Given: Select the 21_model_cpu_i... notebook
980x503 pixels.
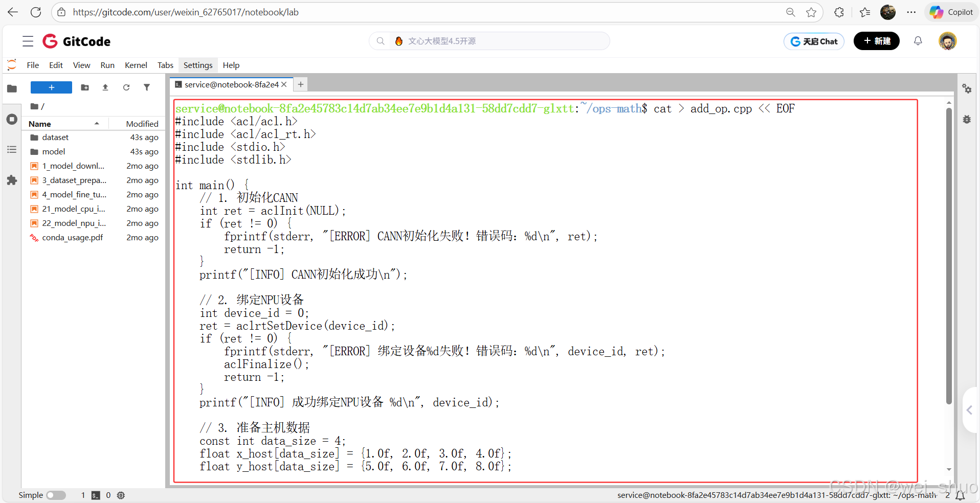Looking at the screenshot, I should click(x=94, y=209).
